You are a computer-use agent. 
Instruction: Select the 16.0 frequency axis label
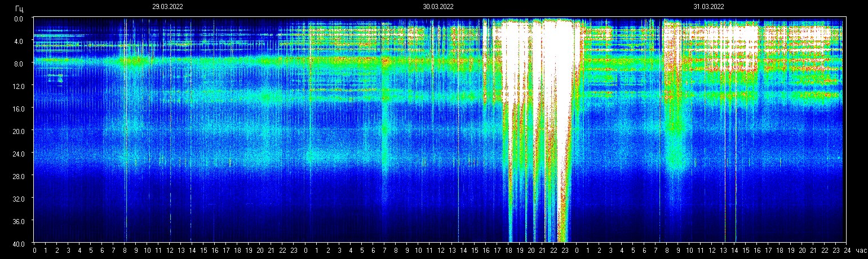18,108
